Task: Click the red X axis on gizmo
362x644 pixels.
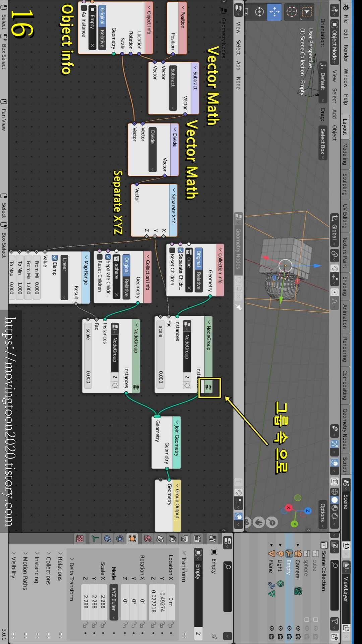Action: click(288, 508)
